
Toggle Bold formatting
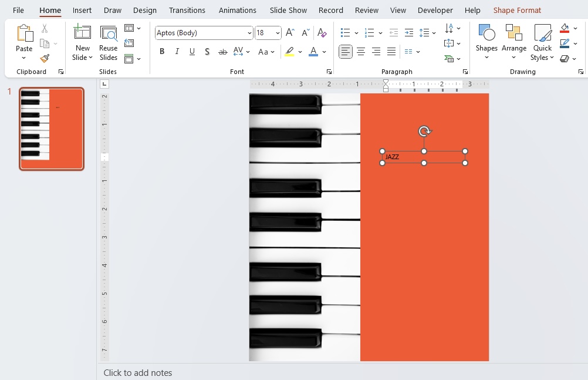(x=161, y=52)
